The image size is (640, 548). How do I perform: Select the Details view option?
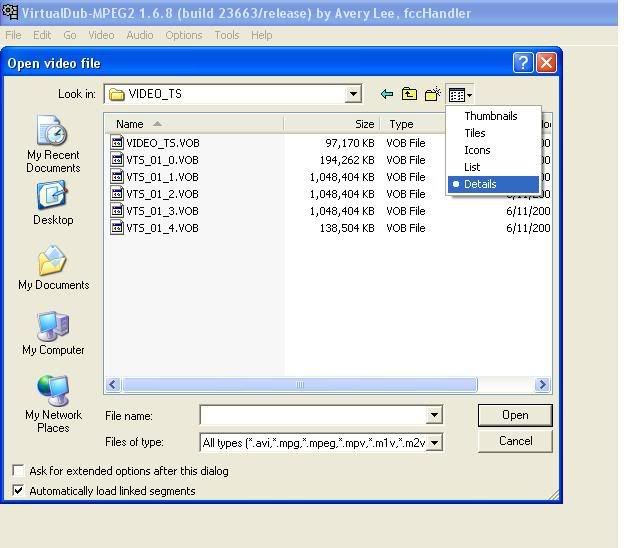tap(493, 184)
